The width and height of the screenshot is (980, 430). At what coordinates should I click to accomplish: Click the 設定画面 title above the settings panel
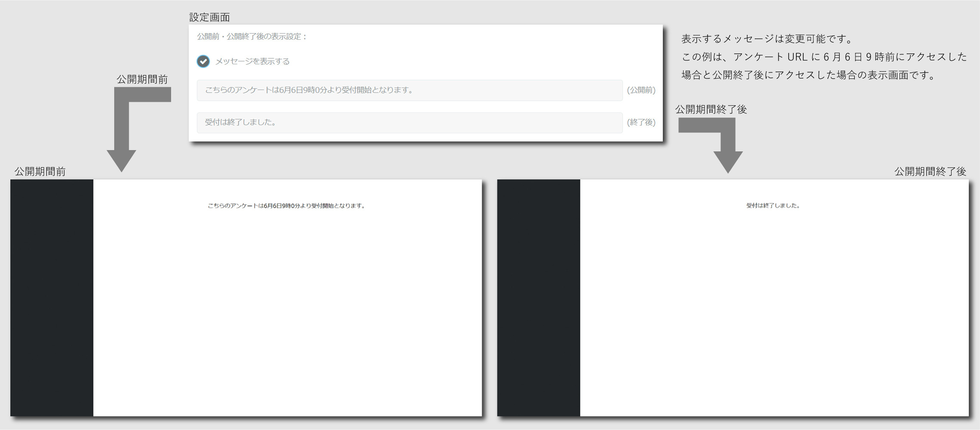pyautogui.click(x=209, y=17)
